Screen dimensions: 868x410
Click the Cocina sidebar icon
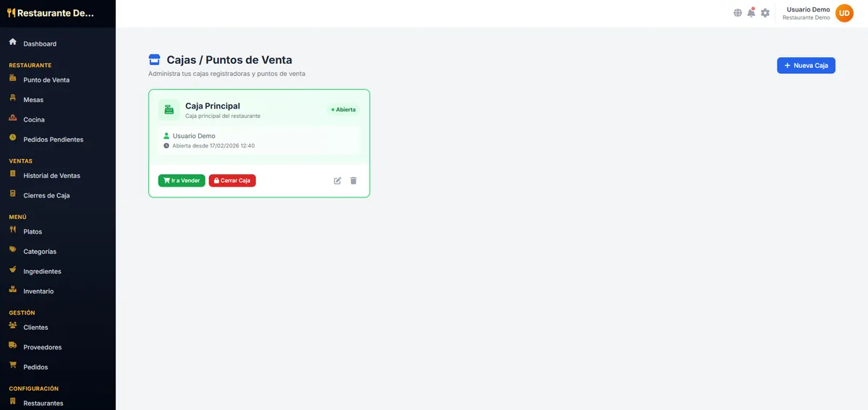(13, 118)
